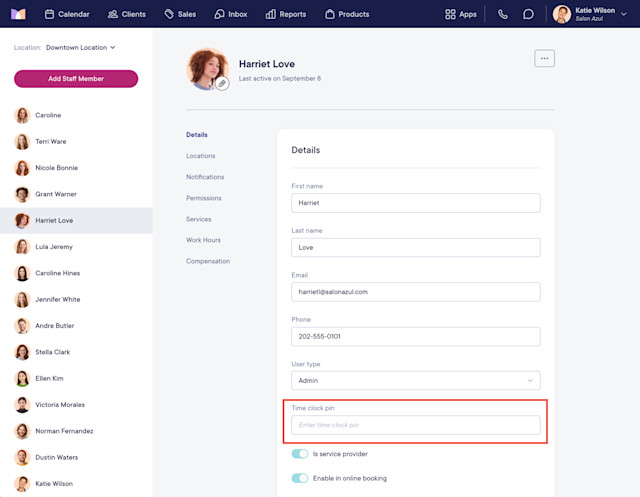Click Harriet Love's large profile photo
Screen dimensions: 640x497
tap(207, 69)
